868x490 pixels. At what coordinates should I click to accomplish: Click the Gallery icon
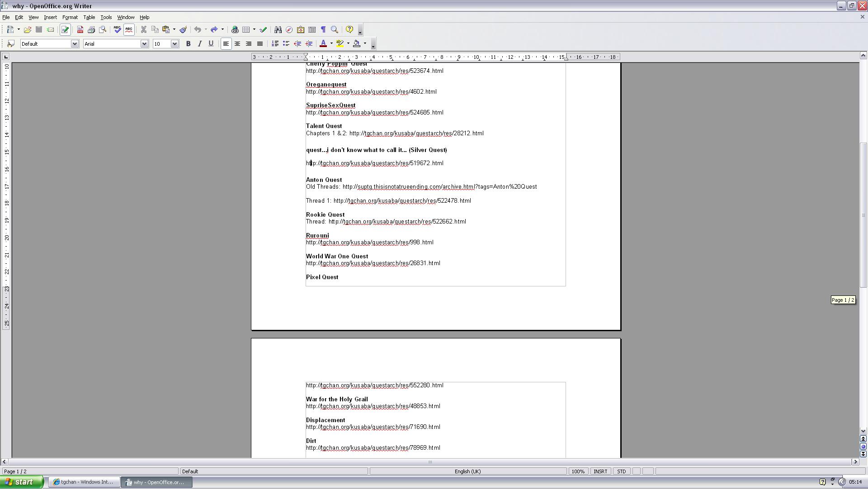point(301,30)
